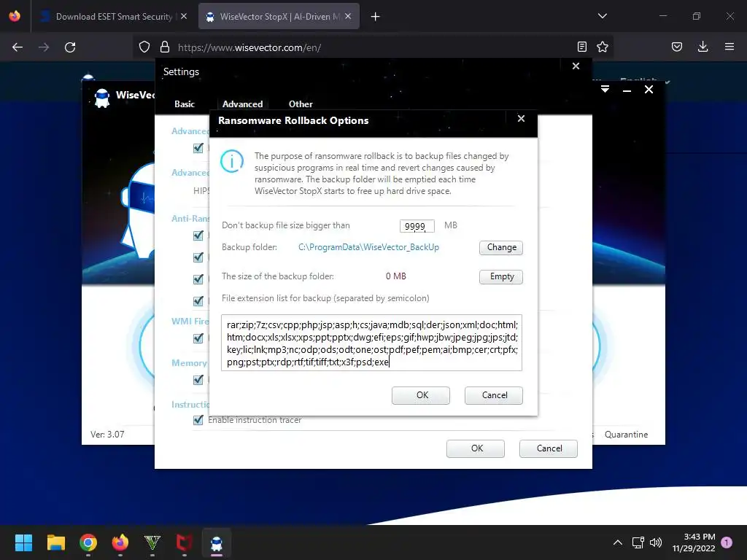Open the Windows Start menu
The image size is (747, 560).
point(23,542)
